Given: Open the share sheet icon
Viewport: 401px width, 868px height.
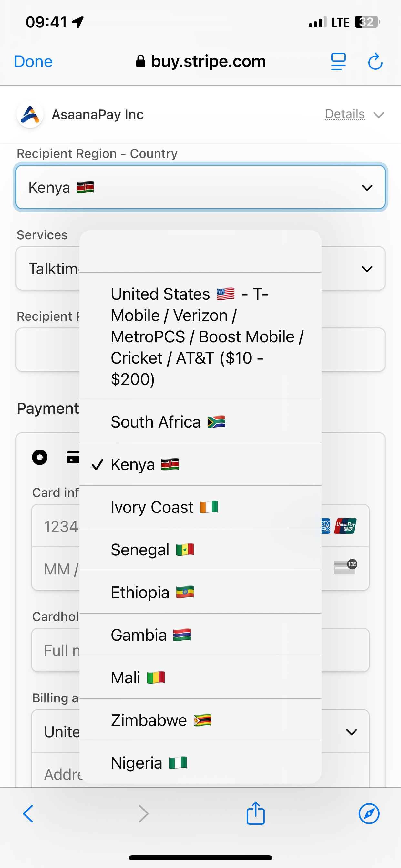Looking at the screenshot, I should click(256, 813).
